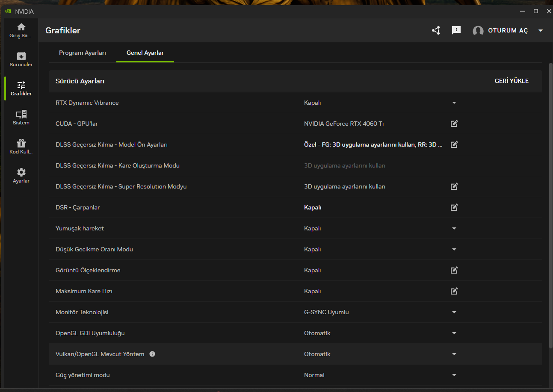Open the Güç yönetimi modu dropdown

[x=454, y=375]
